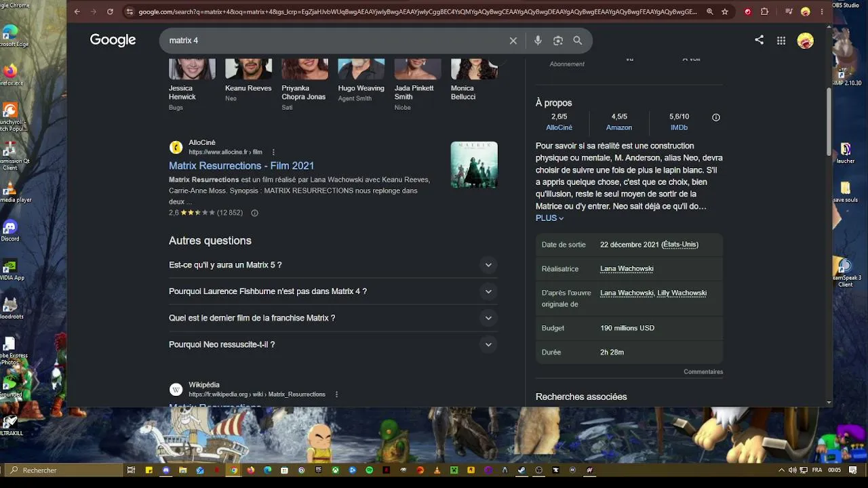Share the search results page
This screenshot has width=868, height=488.
(x=759, y=40)
